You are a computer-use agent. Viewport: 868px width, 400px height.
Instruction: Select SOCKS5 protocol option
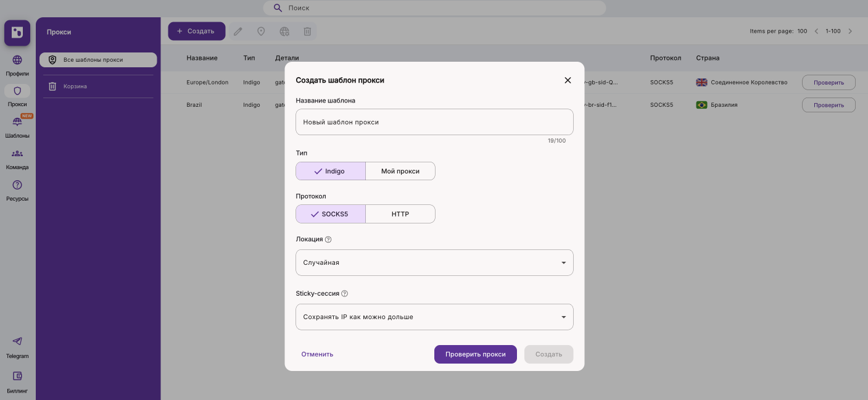pos(331,214)
